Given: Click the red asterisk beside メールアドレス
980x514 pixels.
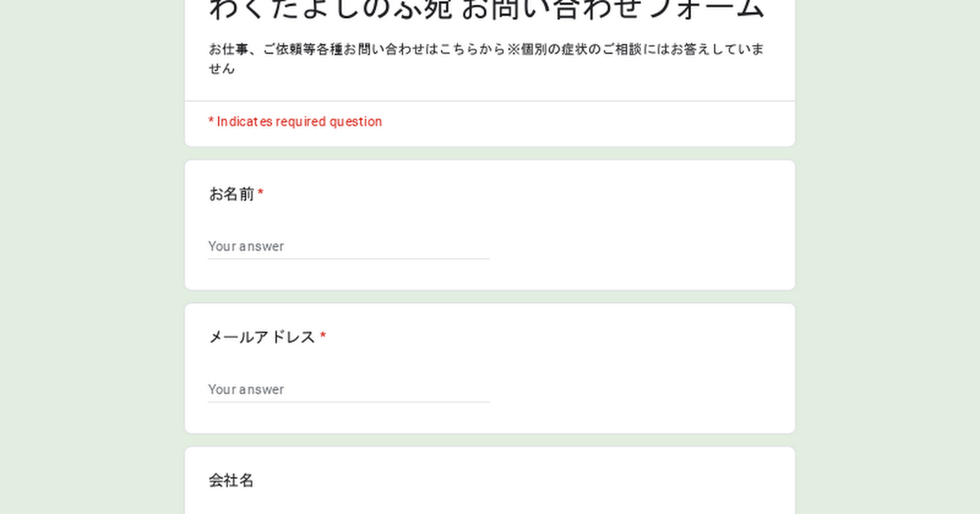Looking at the screenshot, I should [323, 338].
